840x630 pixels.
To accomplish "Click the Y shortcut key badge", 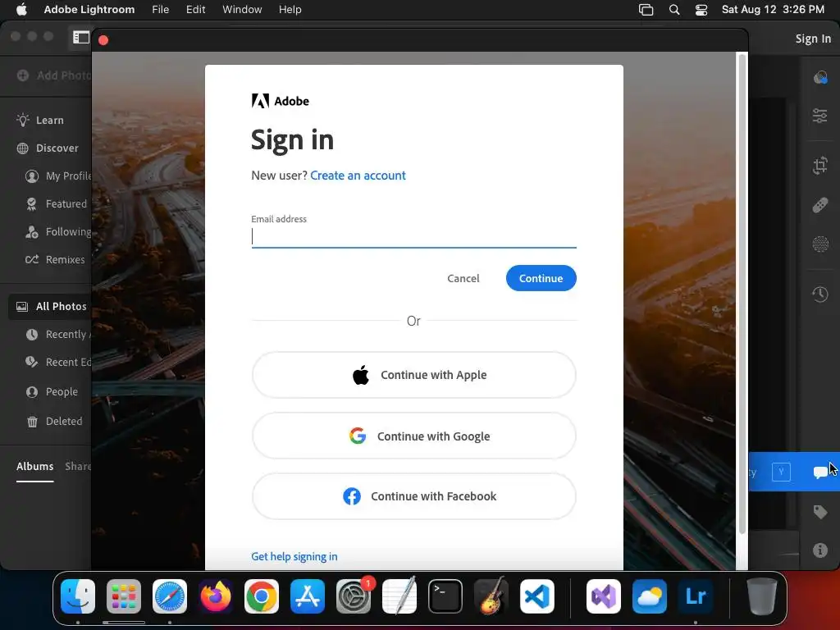I will (x=781, y=472).
